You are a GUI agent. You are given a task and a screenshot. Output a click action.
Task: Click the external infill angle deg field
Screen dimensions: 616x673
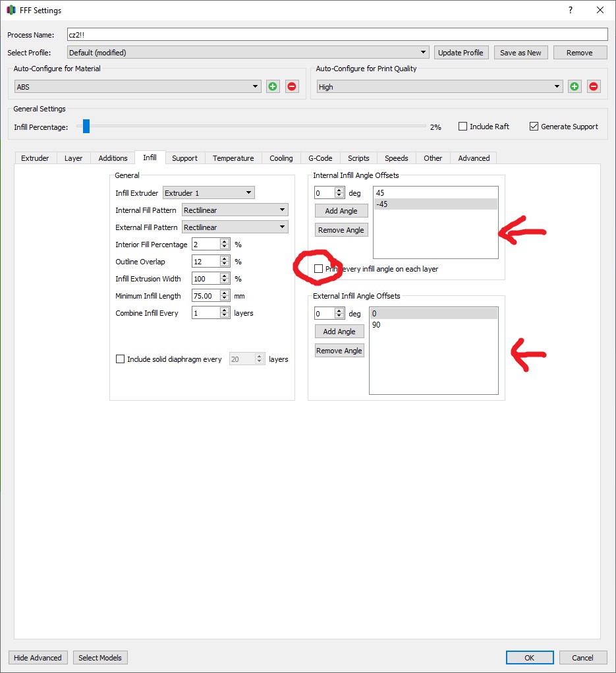[x=324, y=313]
